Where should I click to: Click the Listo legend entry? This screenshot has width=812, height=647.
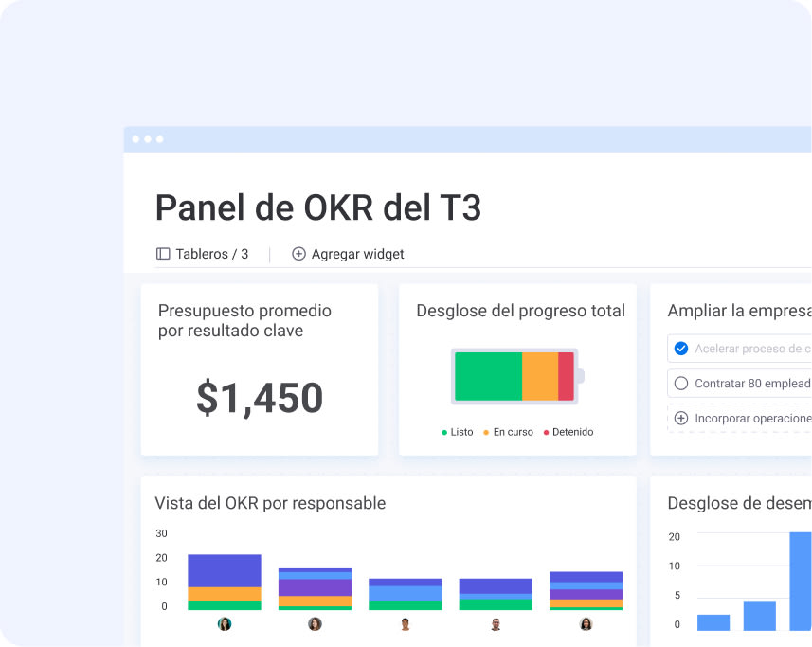click(458, 432)
